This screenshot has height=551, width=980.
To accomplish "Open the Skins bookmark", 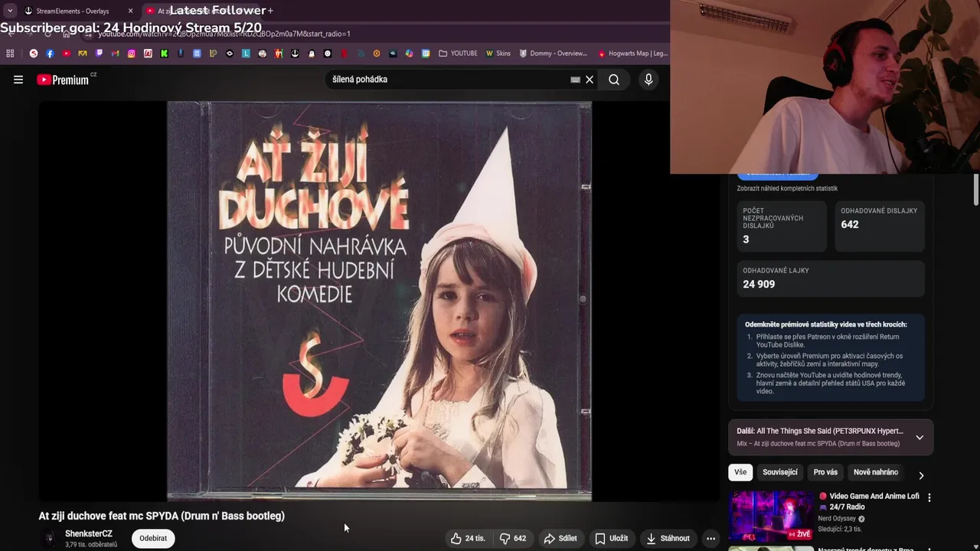I will coord(498,54).
